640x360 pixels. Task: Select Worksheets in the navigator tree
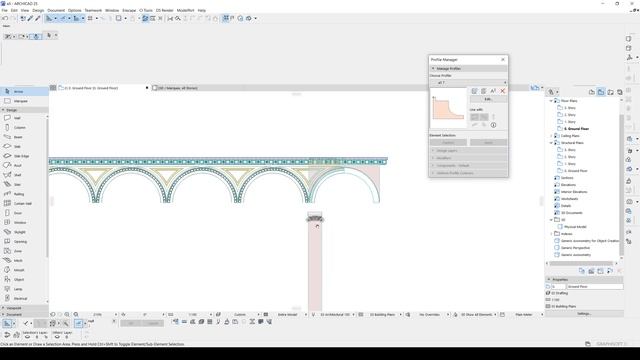568,199
